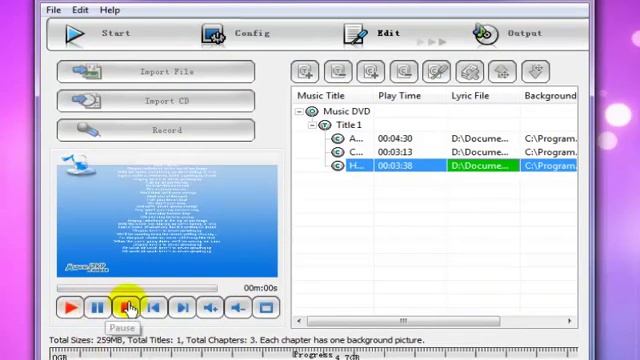640x360 pixels.
Task: Open the Edit menu
Action: click(x=80, y=10)
